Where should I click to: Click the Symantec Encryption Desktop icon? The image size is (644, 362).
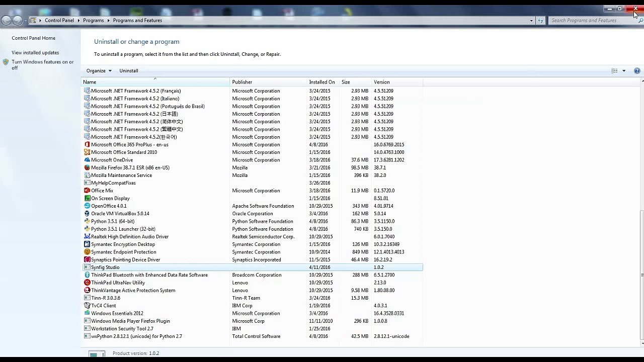tap(87, 244)
